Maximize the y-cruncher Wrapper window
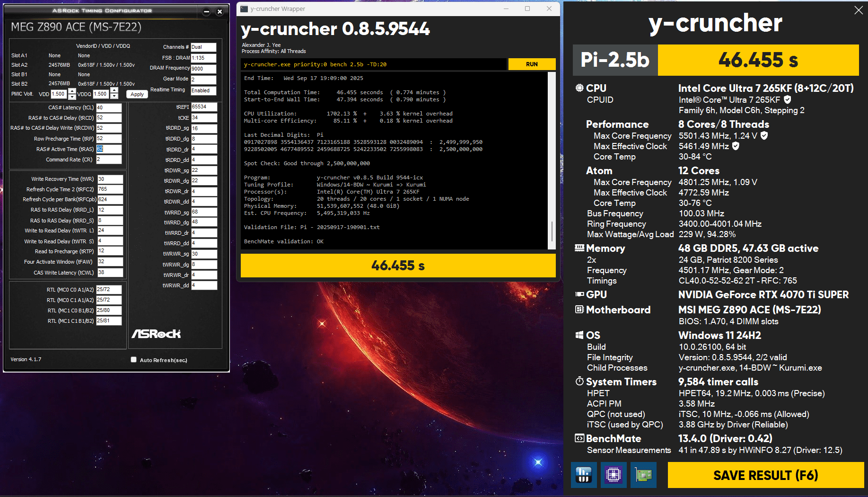This screenshot has width=868, height=497. (x=527, y=9)
